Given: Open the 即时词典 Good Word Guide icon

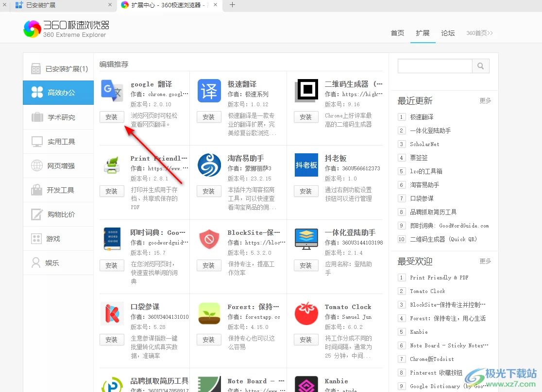Looking at the screenshot, I should [x=112, y=239].
